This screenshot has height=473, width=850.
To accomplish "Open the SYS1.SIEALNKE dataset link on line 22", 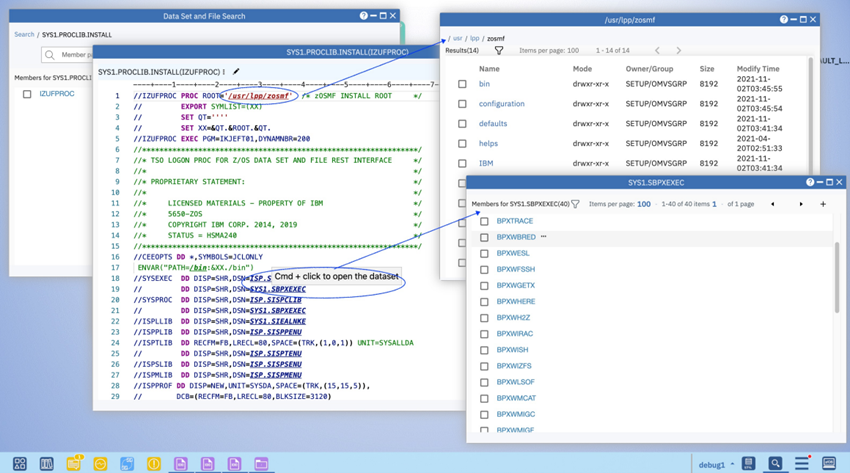I will (x=278, y=321).
